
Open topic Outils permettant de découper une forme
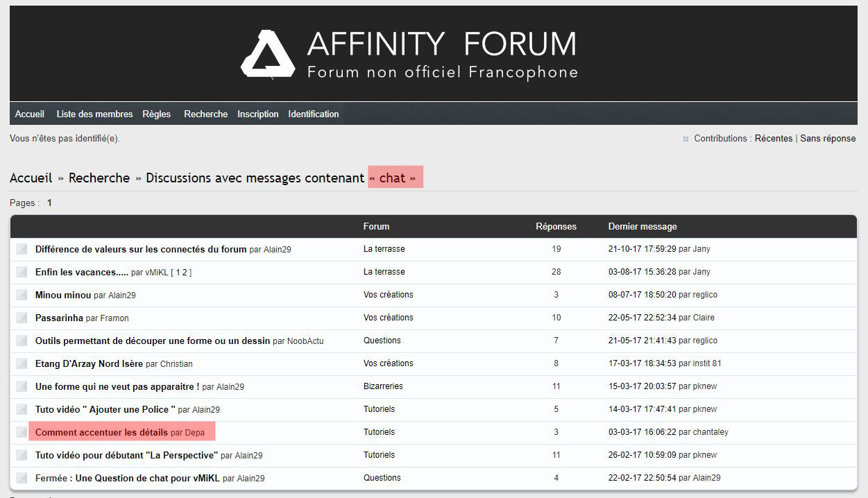153,341
